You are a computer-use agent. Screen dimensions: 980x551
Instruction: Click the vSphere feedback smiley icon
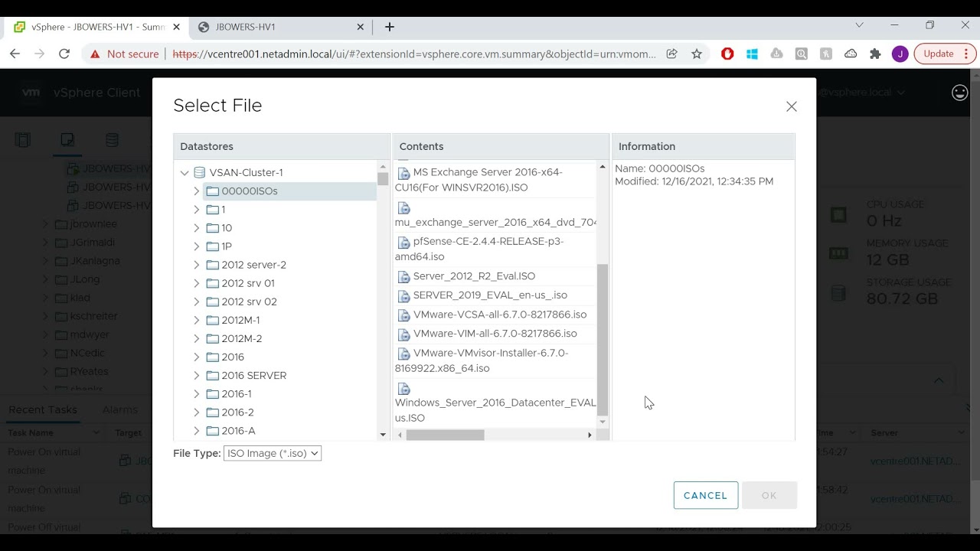959,93
